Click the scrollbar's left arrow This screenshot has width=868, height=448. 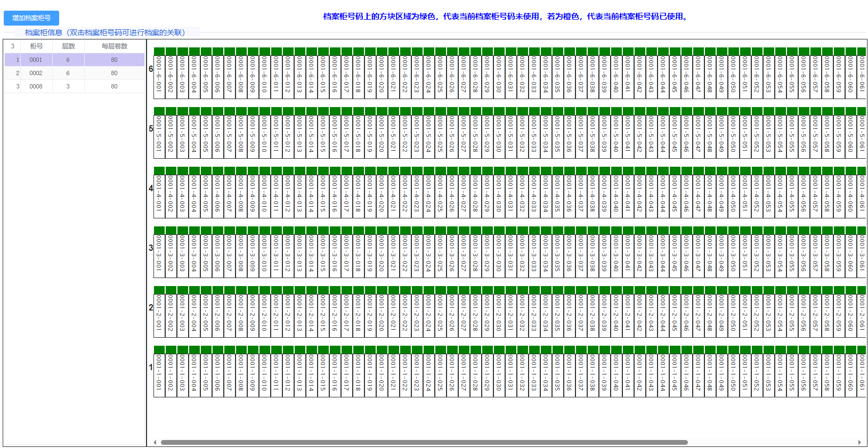(x=155, y=442)
